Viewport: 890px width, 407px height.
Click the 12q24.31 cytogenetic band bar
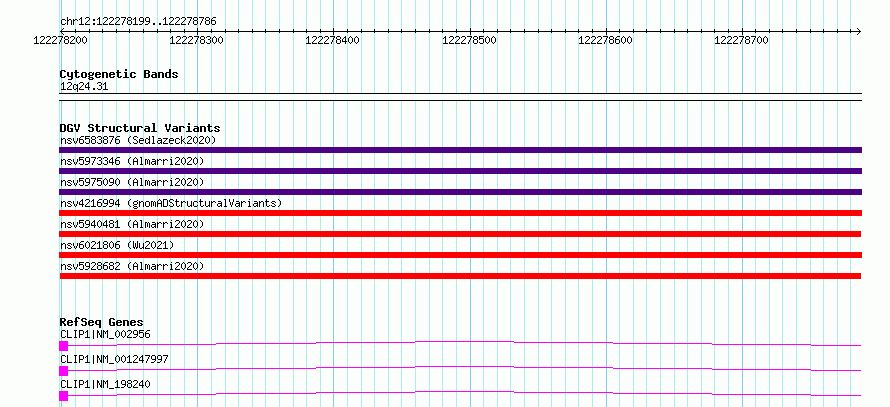pyautogui.click(x=460, y=97)
